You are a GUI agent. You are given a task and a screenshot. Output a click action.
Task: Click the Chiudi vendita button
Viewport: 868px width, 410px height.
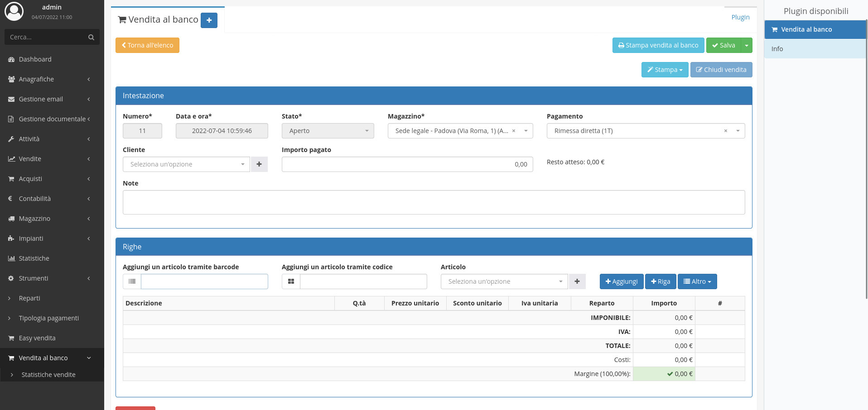721,70
